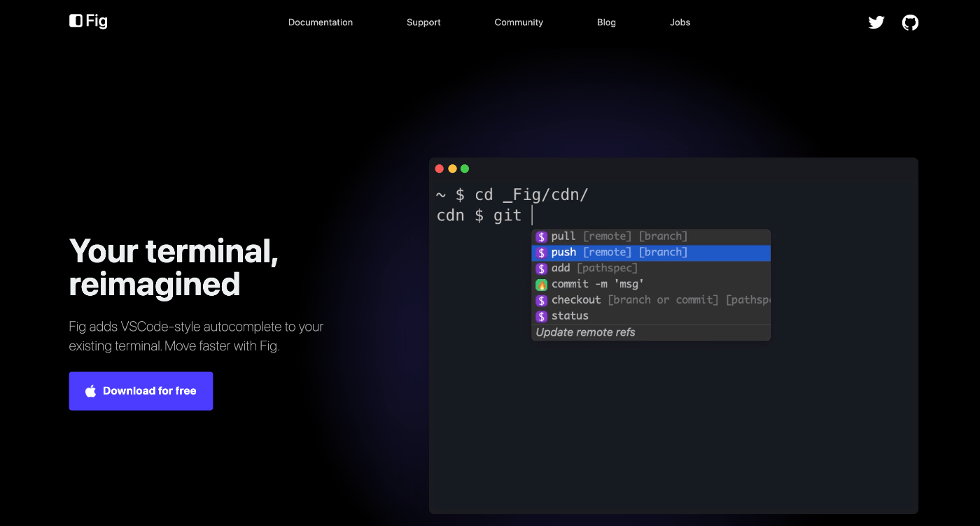Click the purple icon beside status suggestion
Image resolution: width=980 pixels, height=526 pixels.
541,316
